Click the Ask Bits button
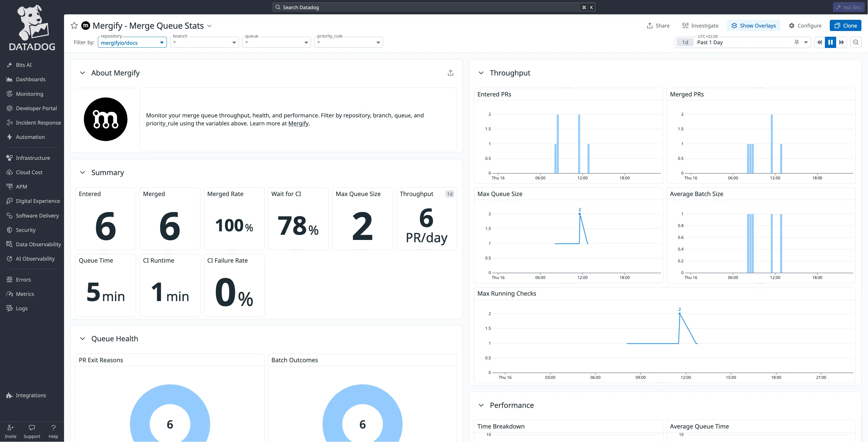 [x=848, y=7]
